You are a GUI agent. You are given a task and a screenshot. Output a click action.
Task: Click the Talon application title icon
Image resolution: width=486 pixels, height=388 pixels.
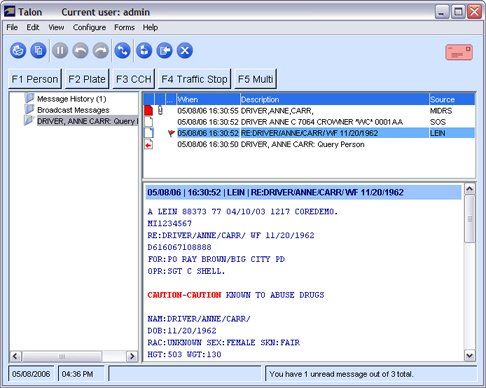click(9, 12)
